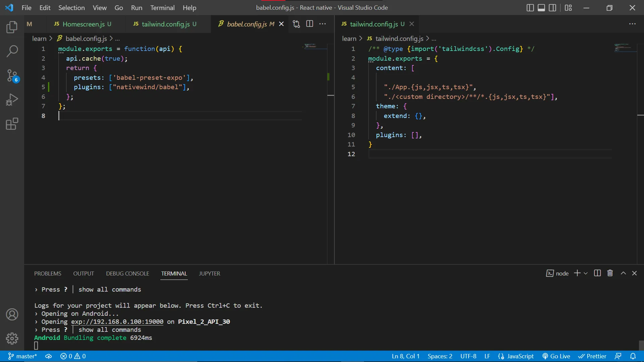The height and width of the screenshot is (362, 644).
Task: Open the left editor's more actions ellipsis
Action: pyautogui.click(x=322, y=24)
